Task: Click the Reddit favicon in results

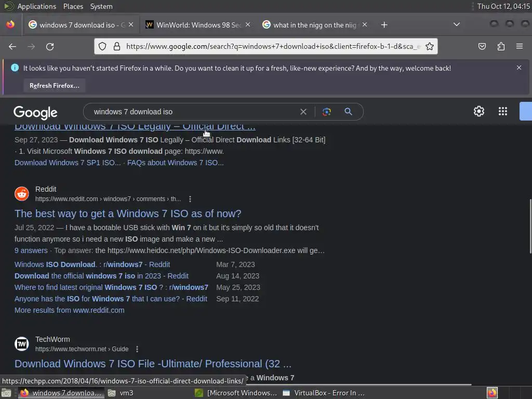Action: pos(22,194)
